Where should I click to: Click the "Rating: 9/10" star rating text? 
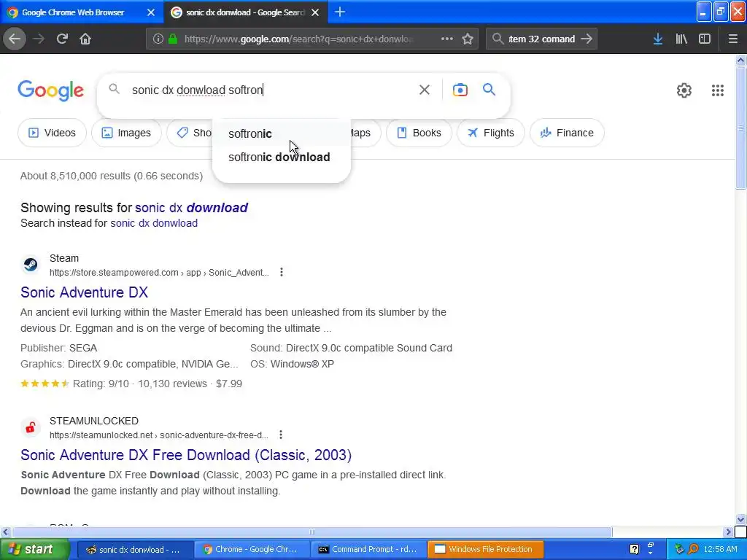[x=101, y=384]
